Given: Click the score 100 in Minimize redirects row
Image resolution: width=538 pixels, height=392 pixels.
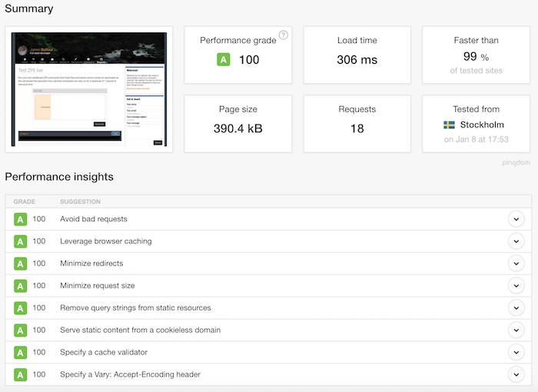Looking at the screenshot, I should coord(39,264).
